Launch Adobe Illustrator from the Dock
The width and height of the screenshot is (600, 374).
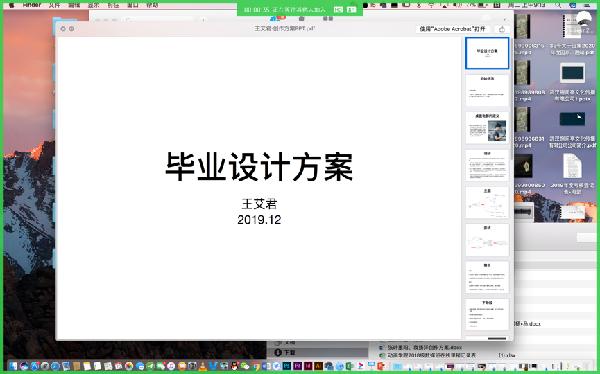318,366
